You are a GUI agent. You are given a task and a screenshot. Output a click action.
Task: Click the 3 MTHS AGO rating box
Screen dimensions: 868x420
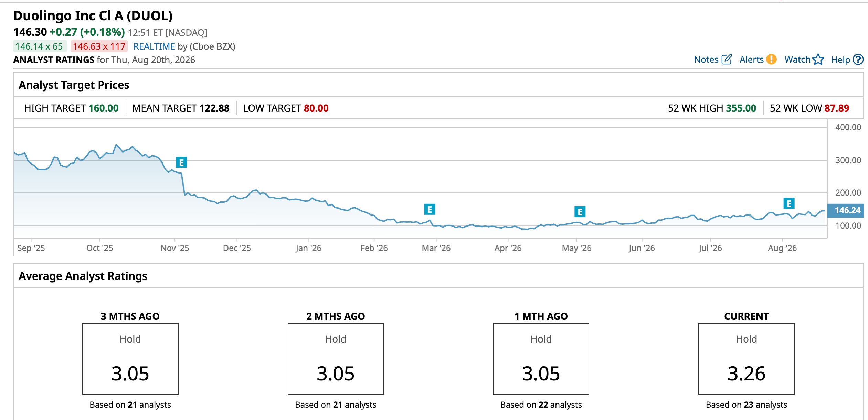[x=130, y=359]
